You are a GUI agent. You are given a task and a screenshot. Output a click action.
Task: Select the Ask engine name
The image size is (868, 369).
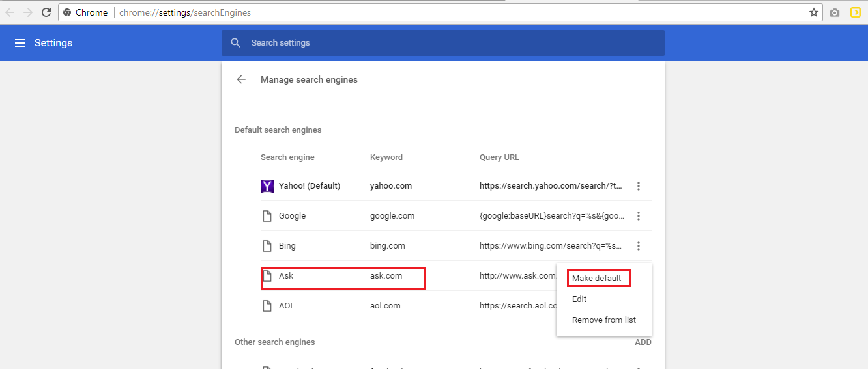(286, 276)
